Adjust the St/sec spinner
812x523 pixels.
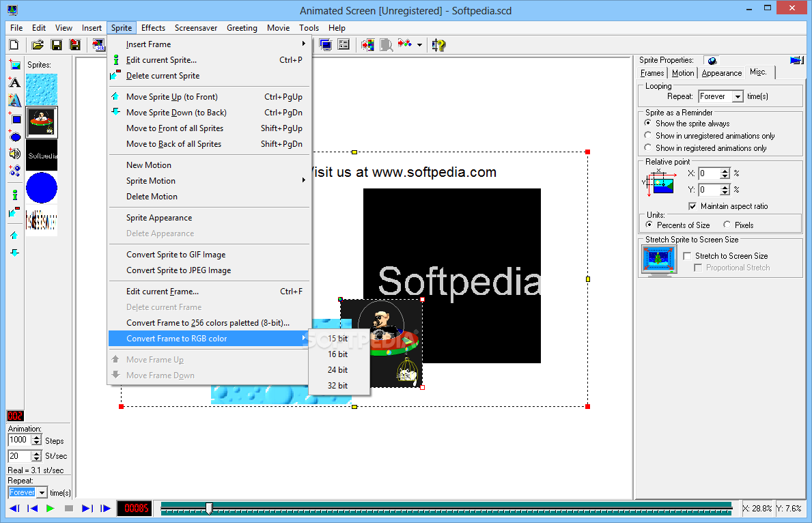click(36, 456)
